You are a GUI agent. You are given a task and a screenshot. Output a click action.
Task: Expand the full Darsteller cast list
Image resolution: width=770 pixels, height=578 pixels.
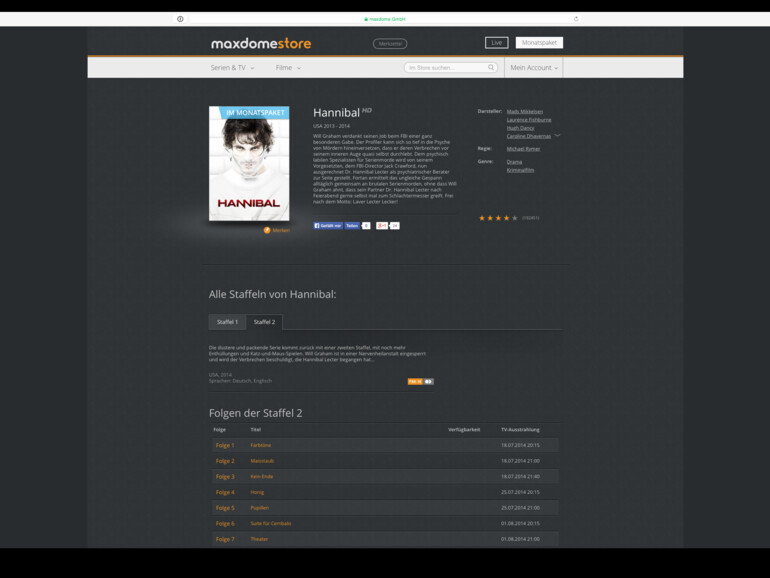557,135
